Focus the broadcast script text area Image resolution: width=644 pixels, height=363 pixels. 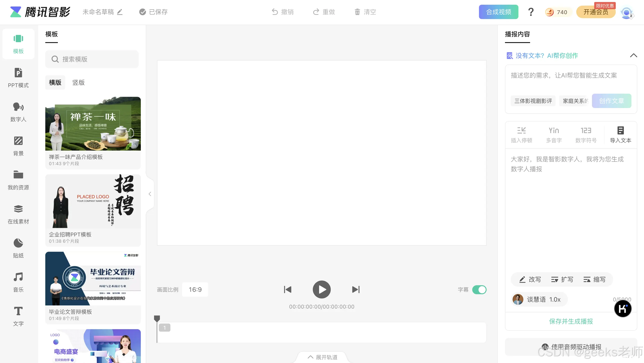click(x=571, y=210)
